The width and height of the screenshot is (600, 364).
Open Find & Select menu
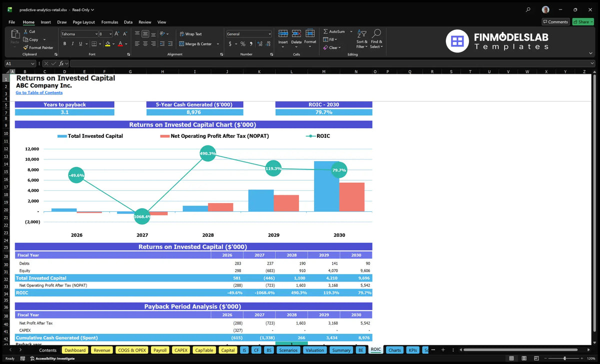click(376, 39)
